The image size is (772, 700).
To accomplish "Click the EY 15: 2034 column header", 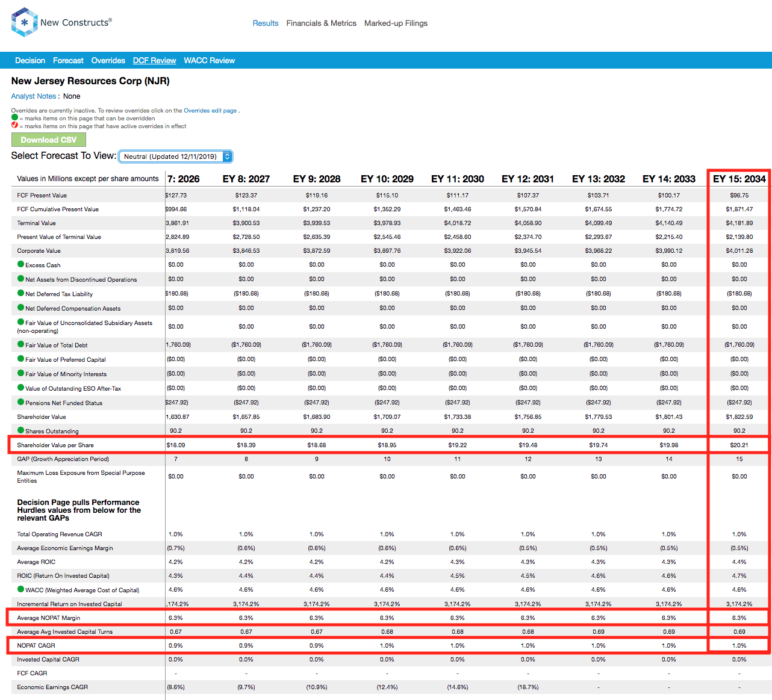I will click(739, 179).
